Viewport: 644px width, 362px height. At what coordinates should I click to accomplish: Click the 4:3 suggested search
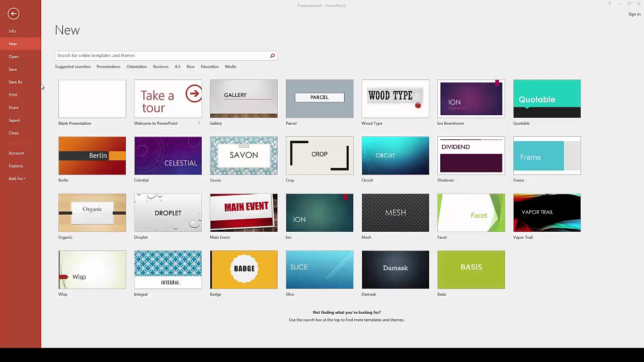point(177,66)
